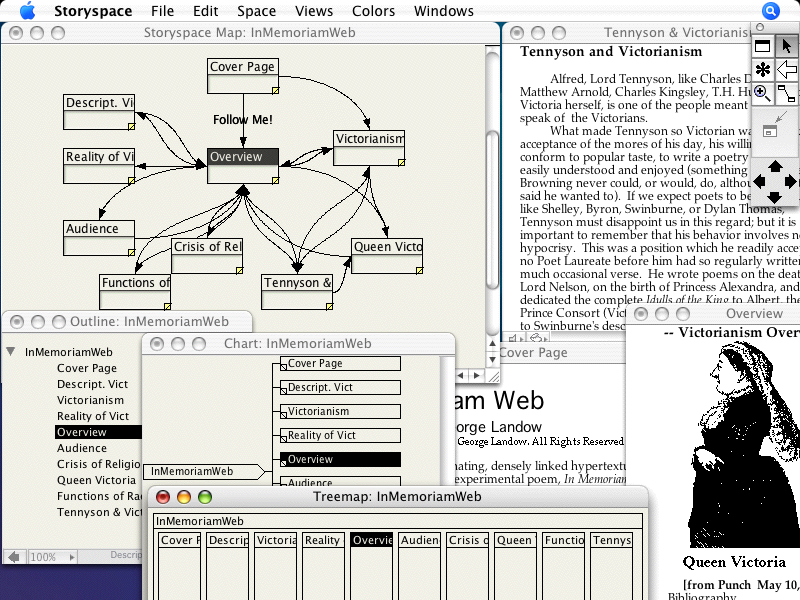Image resolution: width=800 pixels, height=600 pixels.
Task: Click the hollow left arrow tool
Action: 787,70
